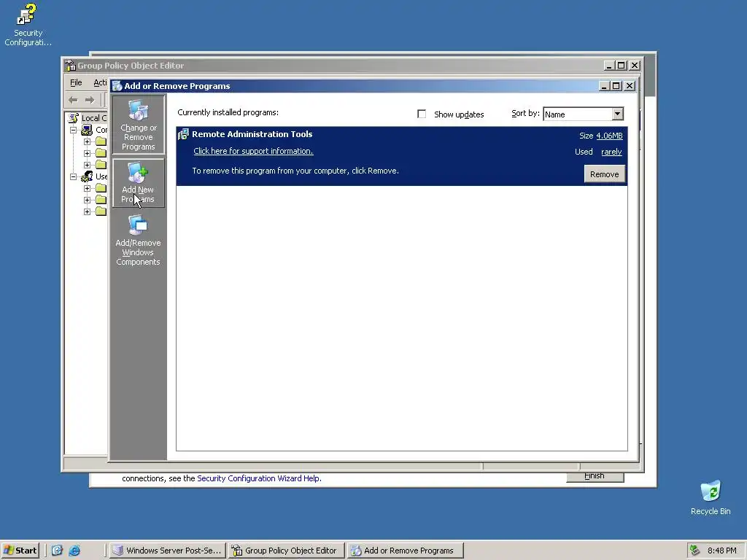Expand first folder under Computer Configuration
747x560 pixels.
coord(87,141)
